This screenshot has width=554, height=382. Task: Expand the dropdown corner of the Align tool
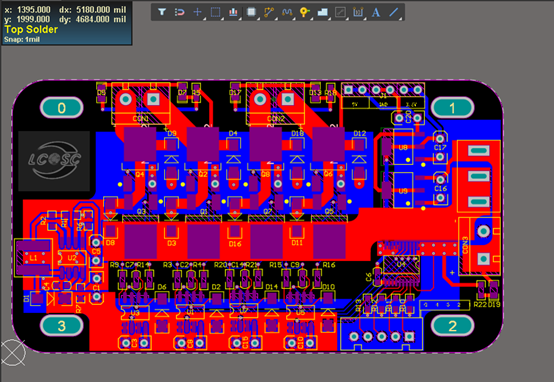(239, 18)
